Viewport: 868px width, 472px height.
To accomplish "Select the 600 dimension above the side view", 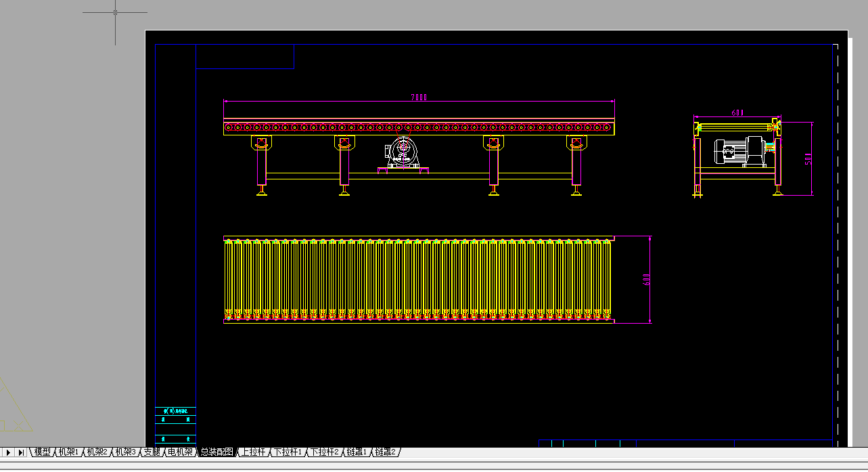I will click(x=737, y=113).
